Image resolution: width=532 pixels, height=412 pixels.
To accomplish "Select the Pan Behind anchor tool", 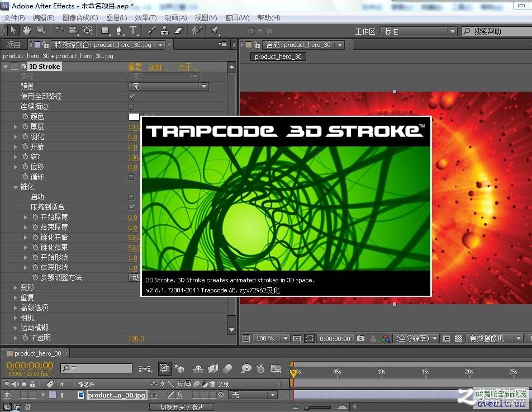I will [87, 31].
